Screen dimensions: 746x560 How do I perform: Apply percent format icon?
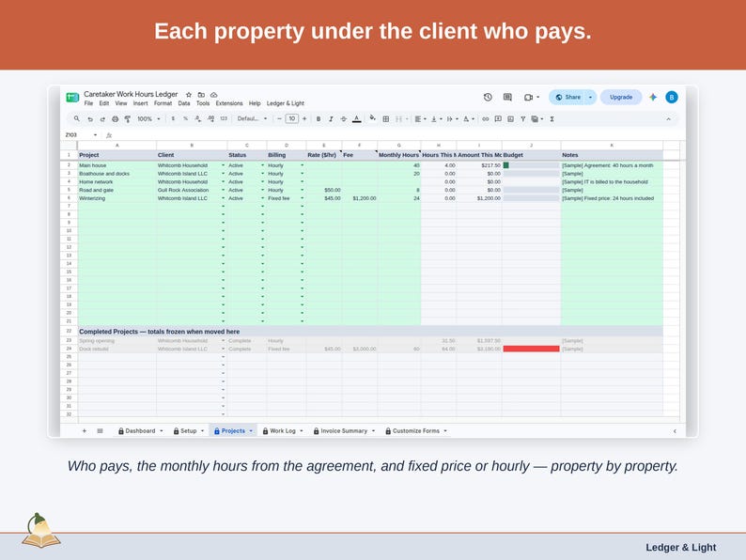185,119
